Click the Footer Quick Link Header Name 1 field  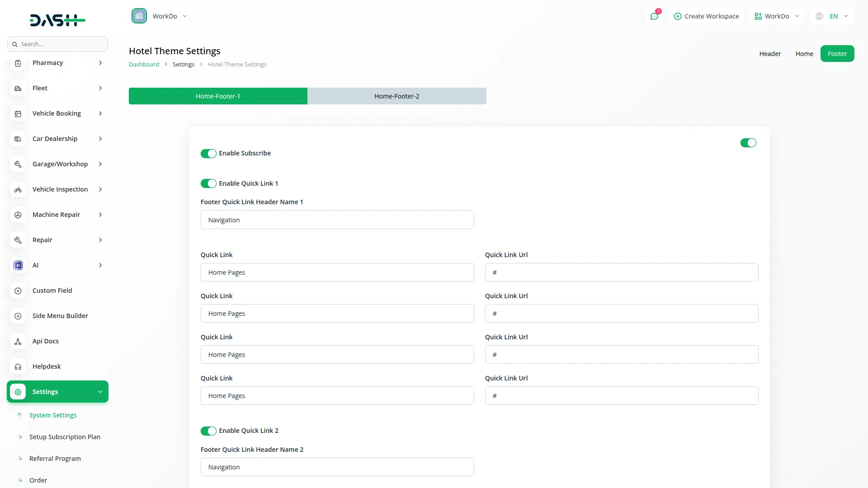click(337, 220)
